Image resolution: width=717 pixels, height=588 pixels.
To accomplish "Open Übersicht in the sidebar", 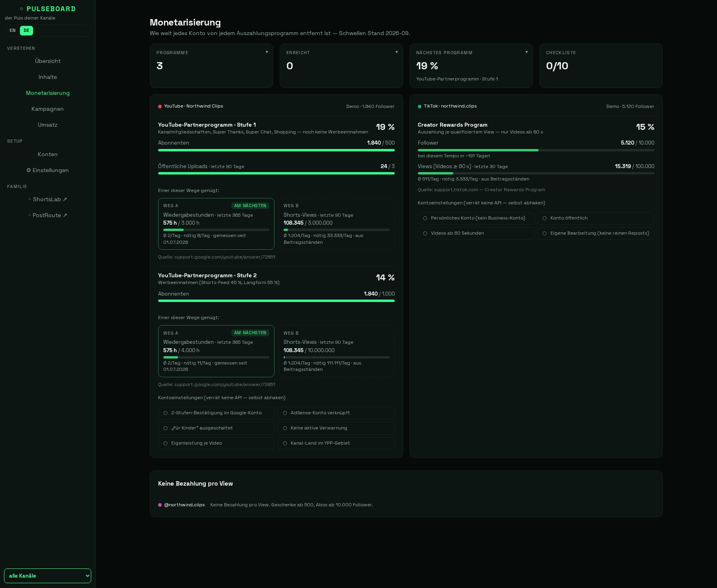I will (x=48, y=61).
